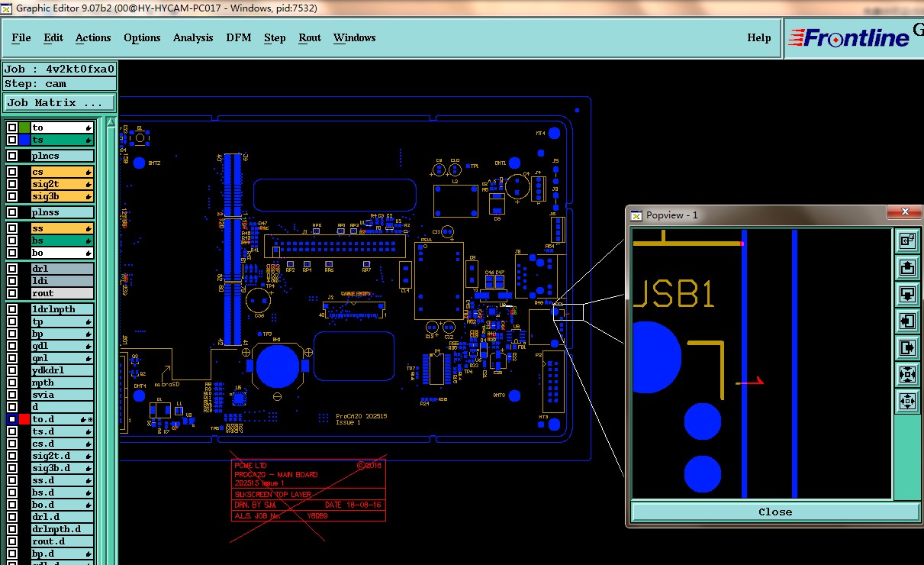
Task: Click feature-type icon on 'sig2t.d' layer row
Action: click(x=89, y=456)
